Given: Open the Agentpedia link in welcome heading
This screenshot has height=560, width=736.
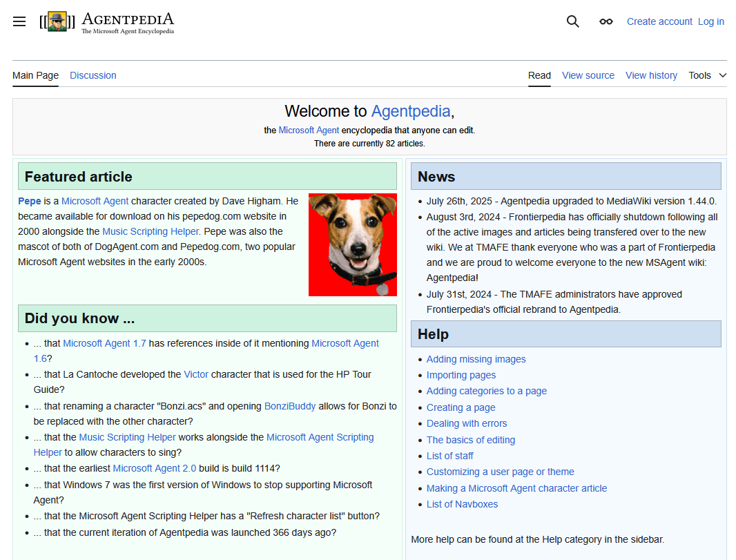Looking at the screenshot, I should coord(411,111).
